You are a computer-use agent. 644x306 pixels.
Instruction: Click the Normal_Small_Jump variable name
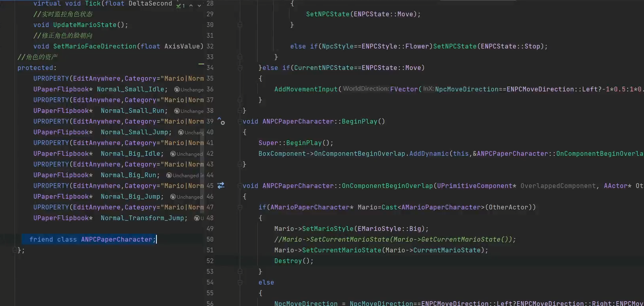pos(134,132)
